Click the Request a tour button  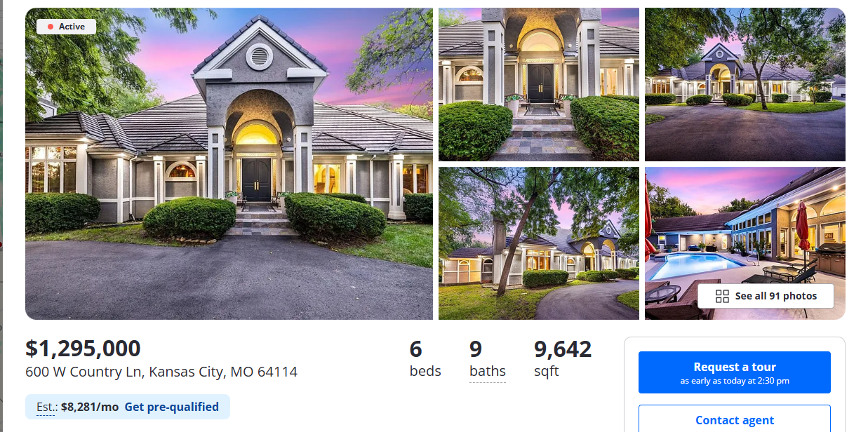(x=735, y=372)
